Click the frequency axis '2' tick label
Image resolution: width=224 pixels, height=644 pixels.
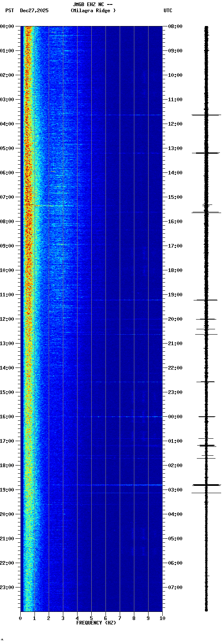[x=49, y=618]
